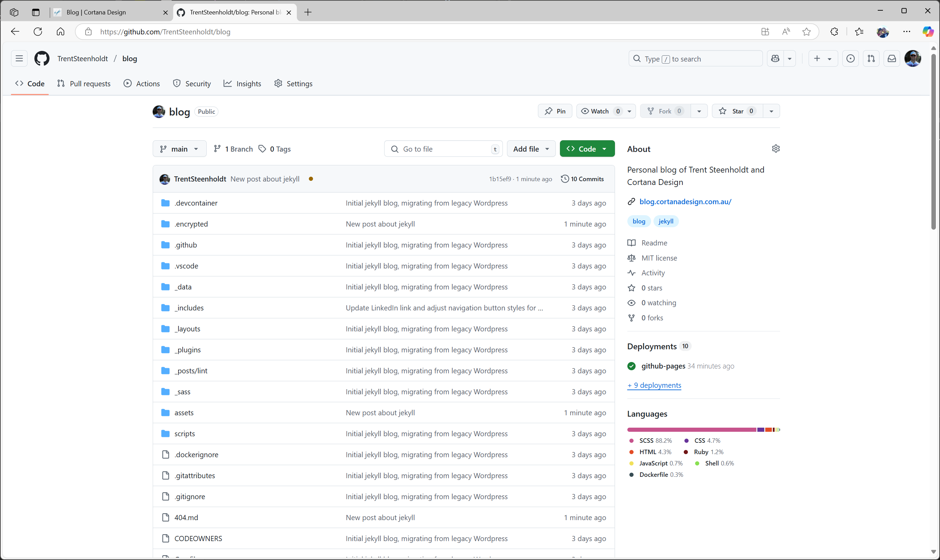The height and width of the screenshot is (560, 940).
Task: Open browser Favorites list icon
Action: pyautogui.click(x=859, y=32)
